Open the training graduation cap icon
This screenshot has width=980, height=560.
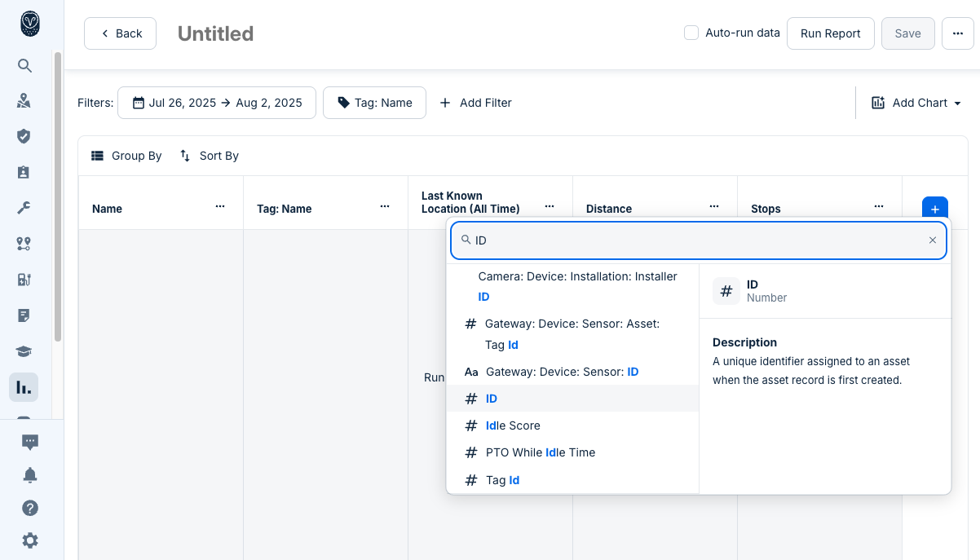24,351
